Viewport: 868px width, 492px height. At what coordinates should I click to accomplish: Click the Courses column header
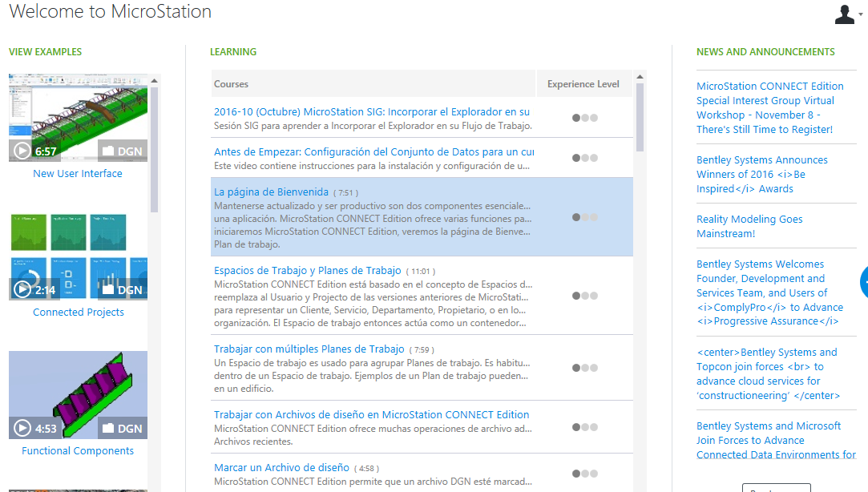(x=373, y=84)
